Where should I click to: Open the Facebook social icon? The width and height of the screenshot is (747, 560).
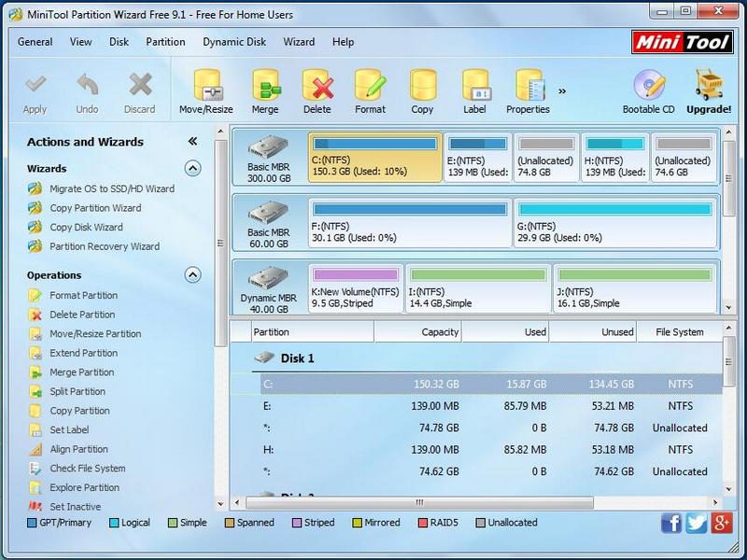(671, 523)
